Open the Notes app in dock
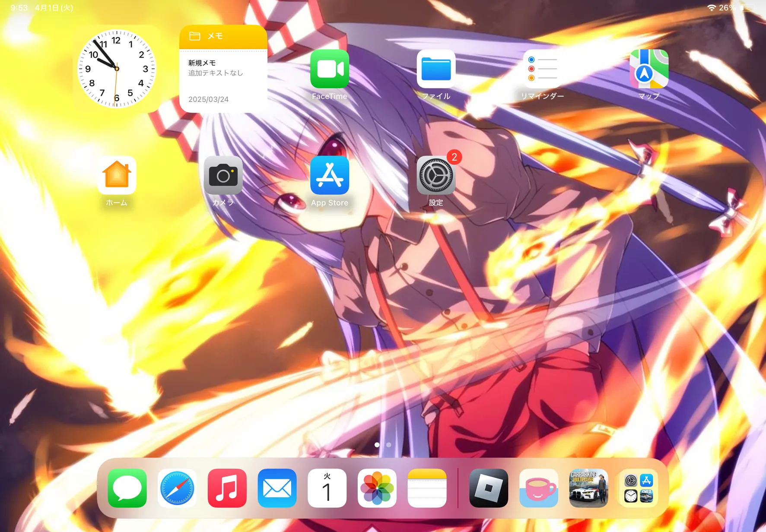 pyautogui.click(x=427, y=488)
